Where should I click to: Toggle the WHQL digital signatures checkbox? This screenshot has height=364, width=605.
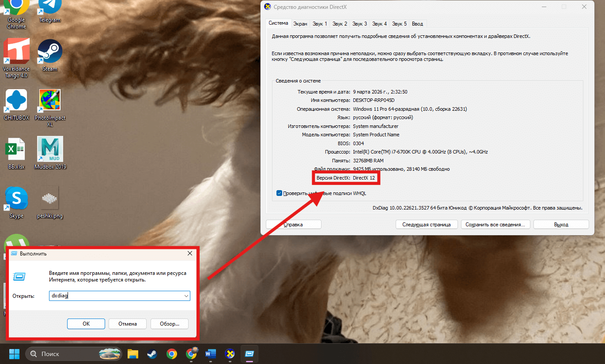coord(279,193)
